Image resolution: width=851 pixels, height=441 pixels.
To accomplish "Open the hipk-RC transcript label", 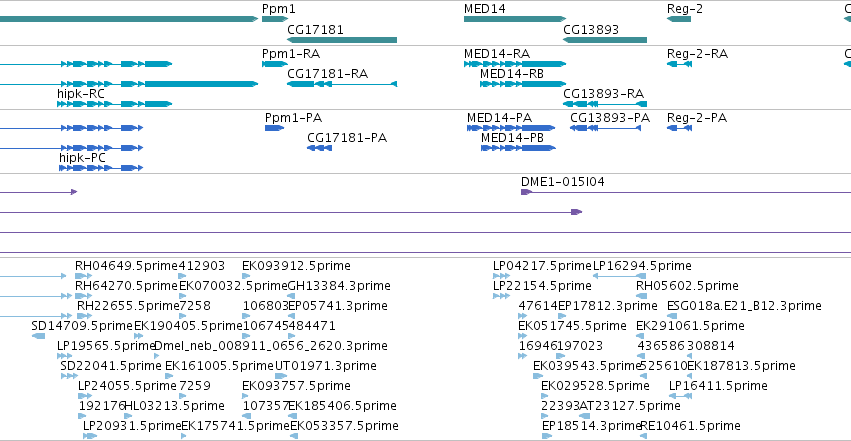I will pyautogui.click(x=81, y=93).
